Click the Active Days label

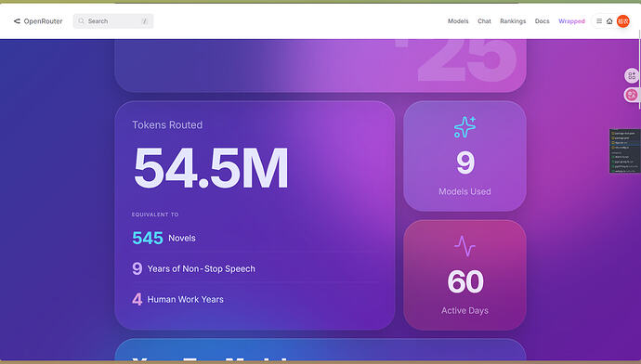464,310
